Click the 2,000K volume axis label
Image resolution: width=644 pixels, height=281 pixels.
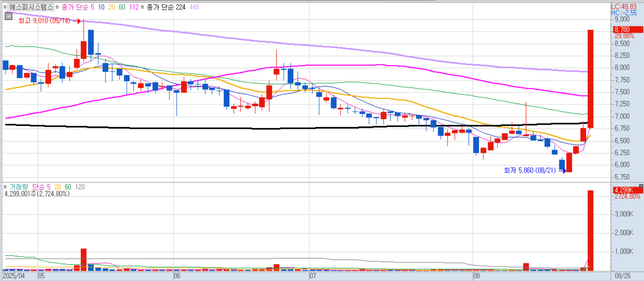624,232
